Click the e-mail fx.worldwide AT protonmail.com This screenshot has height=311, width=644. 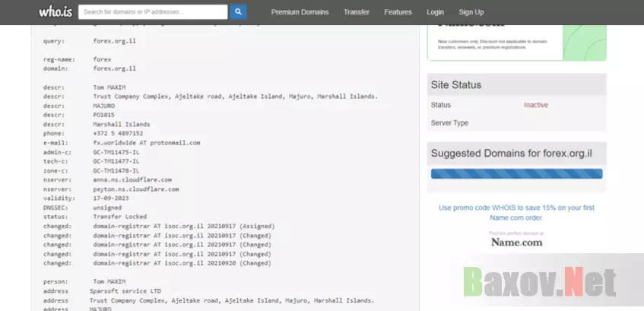(147, 143)
